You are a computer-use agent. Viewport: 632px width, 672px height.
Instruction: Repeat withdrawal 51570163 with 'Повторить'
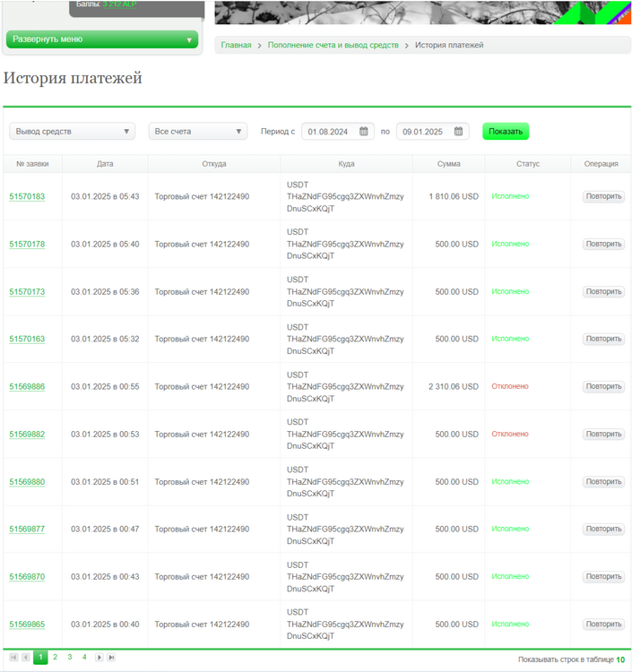click(603, 339)
